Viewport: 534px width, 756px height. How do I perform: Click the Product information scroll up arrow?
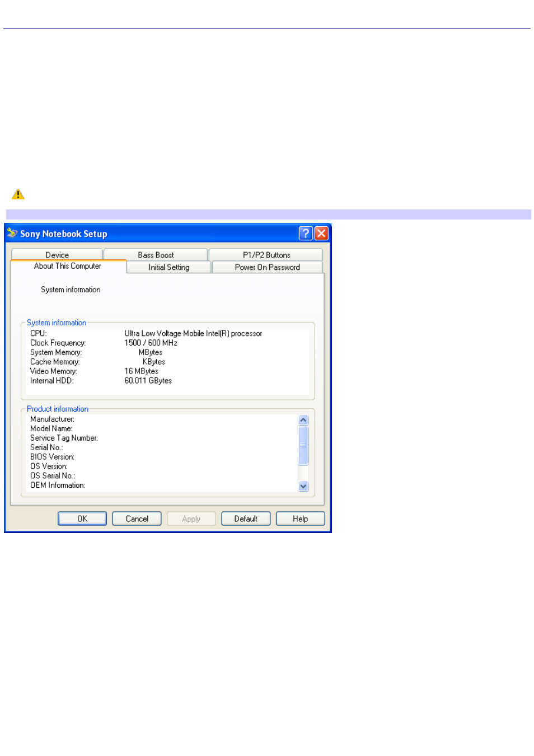pos(303,420)
